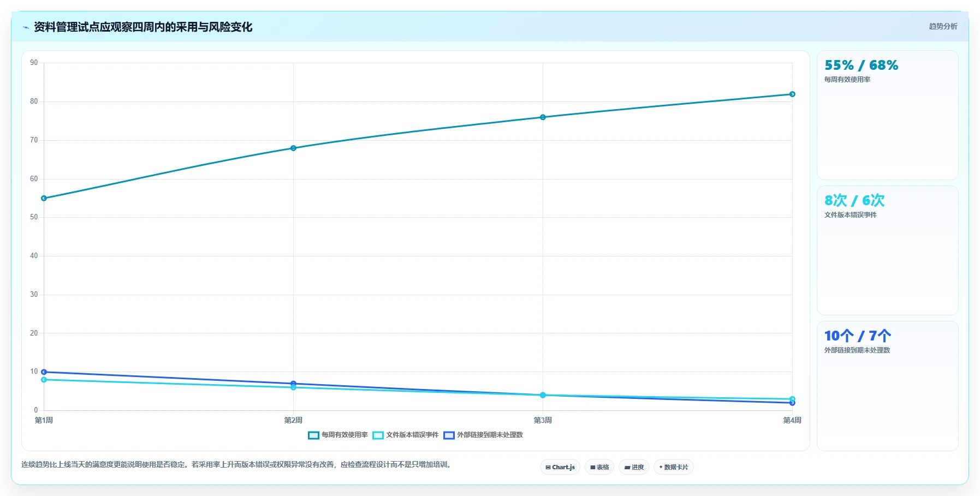
Task: Click the 40 y-axis tick label
Action: pyautogui.click(x=34, y=256)
